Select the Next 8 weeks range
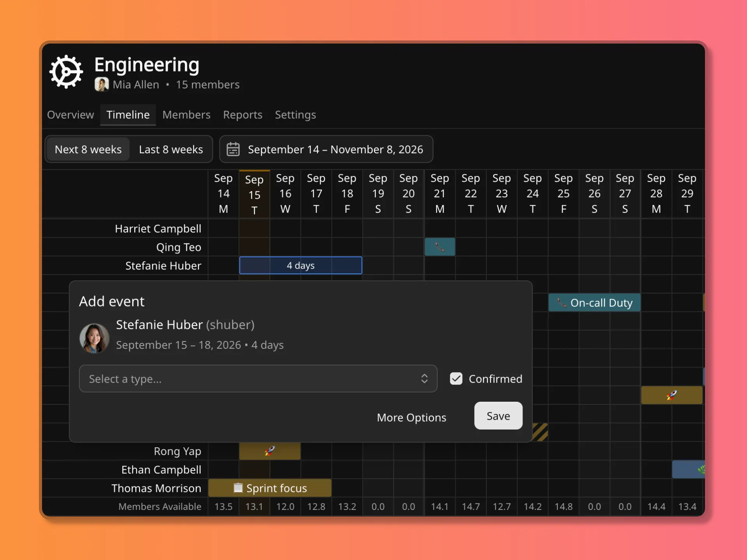The width and height of the screenshot is (747, 560). [x=88, y=149]
